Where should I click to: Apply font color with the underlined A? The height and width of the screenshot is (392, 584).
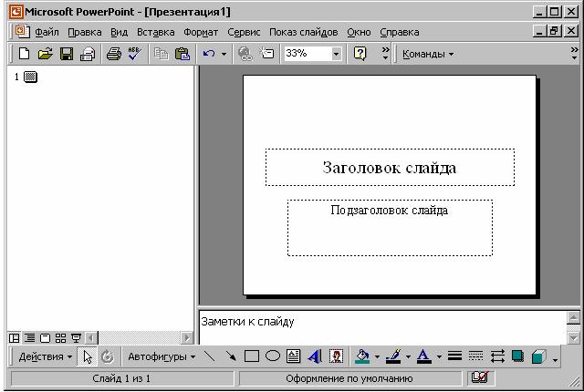coord(423,356)
